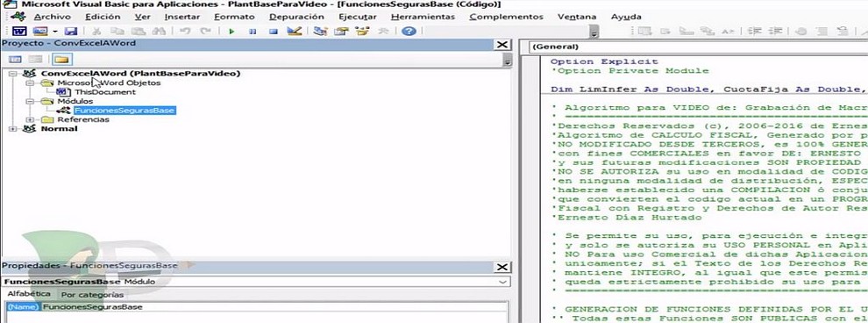The width and height of the screenshot is (868, 323).
Task: Expand the Referencias folder
Action: point(29,119)
